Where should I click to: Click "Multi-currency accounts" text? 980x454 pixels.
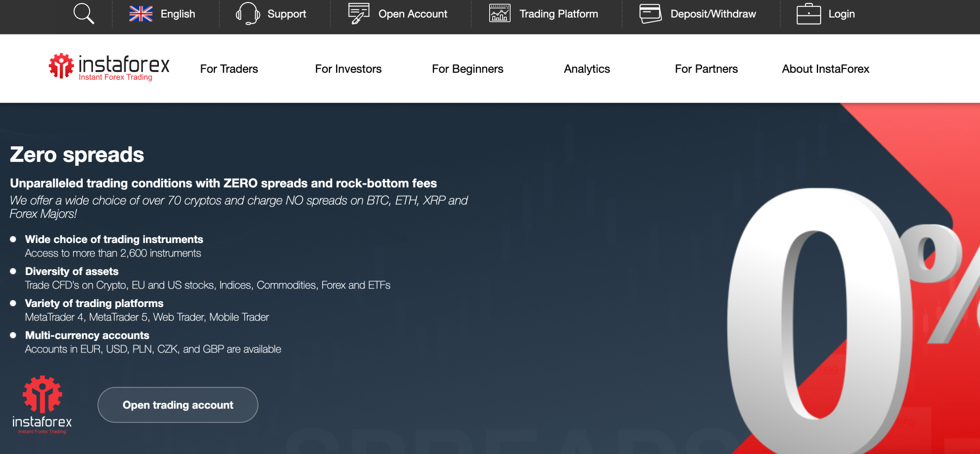(x=87, y=335)
